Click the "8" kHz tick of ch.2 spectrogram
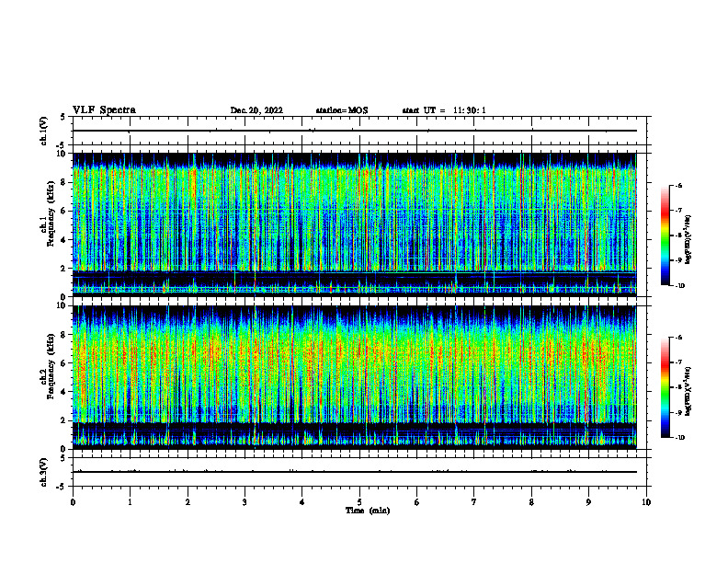This screenshot has height=563, width=728. pos(63,335)
